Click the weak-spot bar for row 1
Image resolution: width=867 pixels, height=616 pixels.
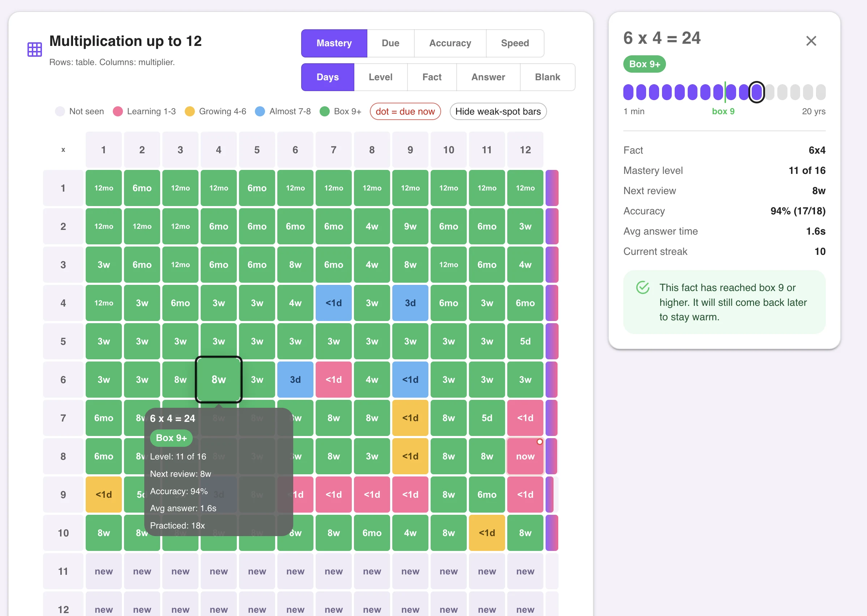click(552, 188)
